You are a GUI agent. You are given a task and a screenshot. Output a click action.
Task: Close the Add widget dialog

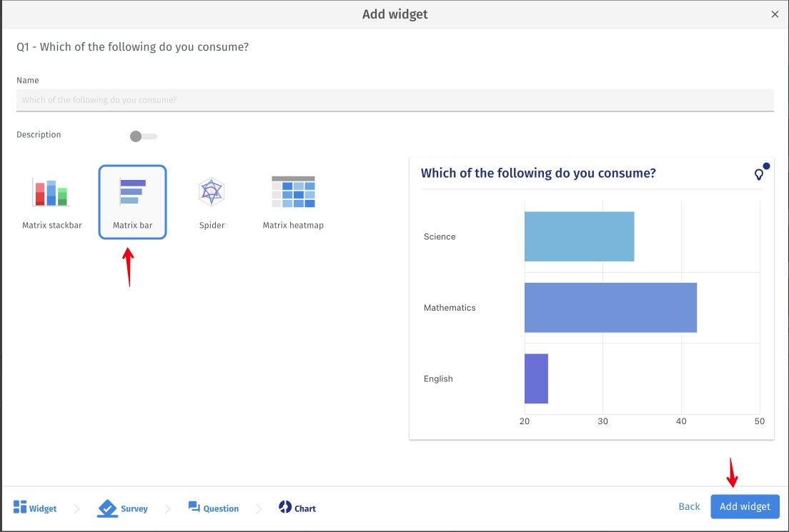click(x=775, y=14)
